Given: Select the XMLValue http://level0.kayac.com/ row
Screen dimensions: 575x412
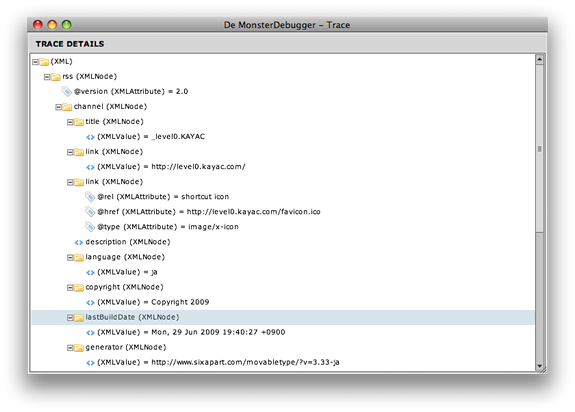Looking at the screenshot, I should 283,166.
